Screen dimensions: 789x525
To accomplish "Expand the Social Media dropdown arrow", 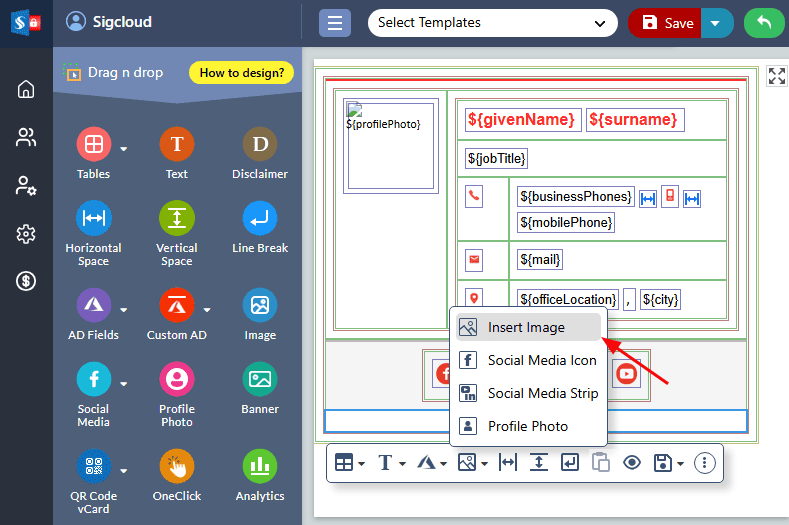I will [x=124, y=384].
